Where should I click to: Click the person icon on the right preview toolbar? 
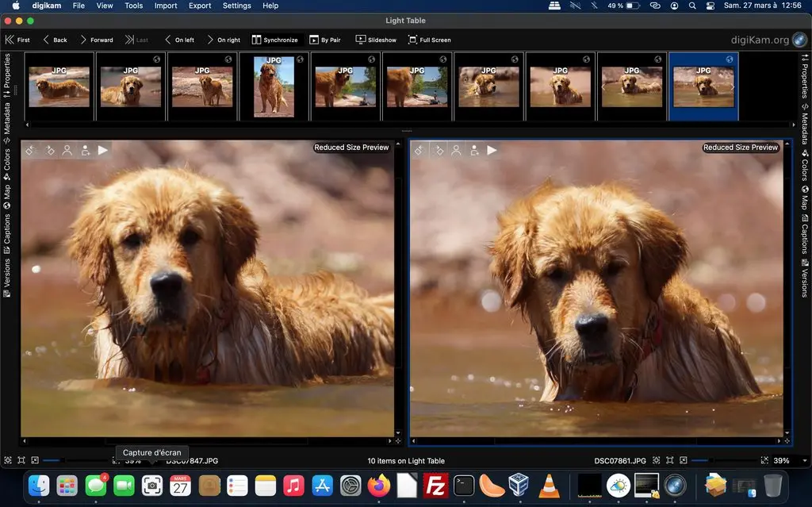pyautogui.click(x=456, y=149)
